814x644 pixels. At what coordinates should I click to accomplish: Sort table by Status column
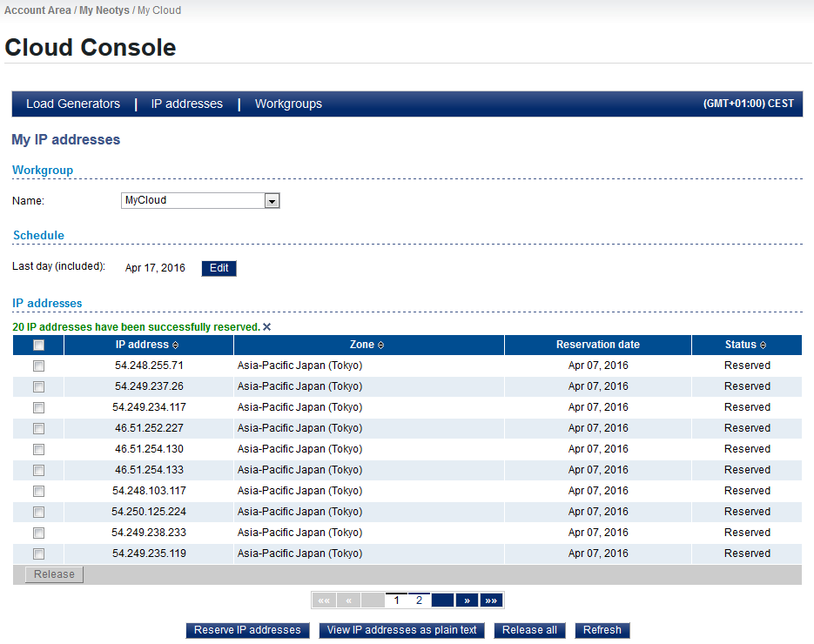(746, 345)
